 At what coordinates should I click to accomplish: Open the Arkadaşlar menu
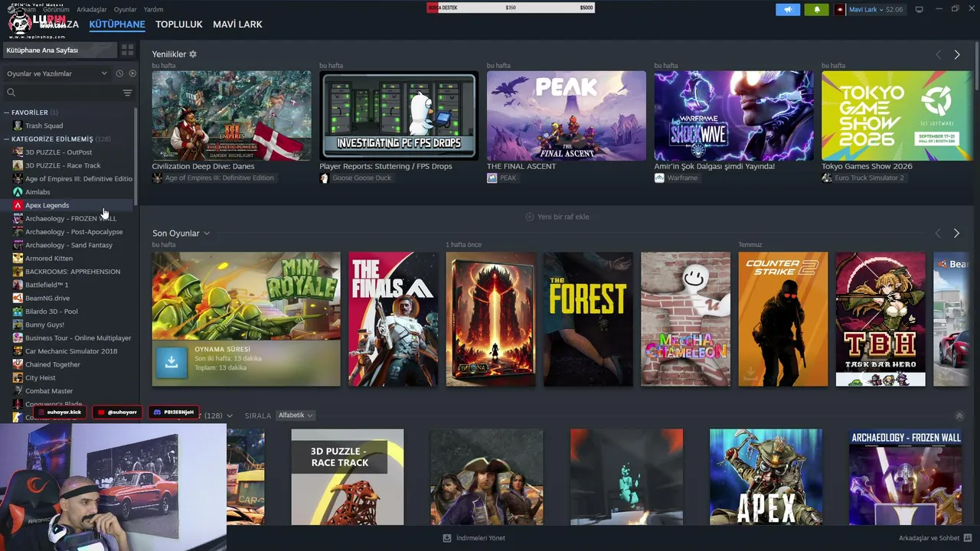pyautogui.click(x=92, y=9)
